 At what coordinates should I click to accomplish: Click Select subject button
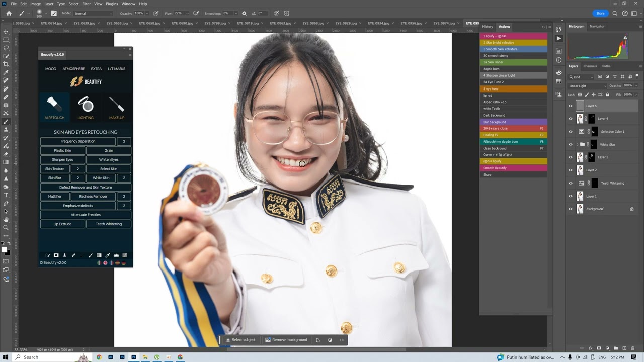point(240,340)
